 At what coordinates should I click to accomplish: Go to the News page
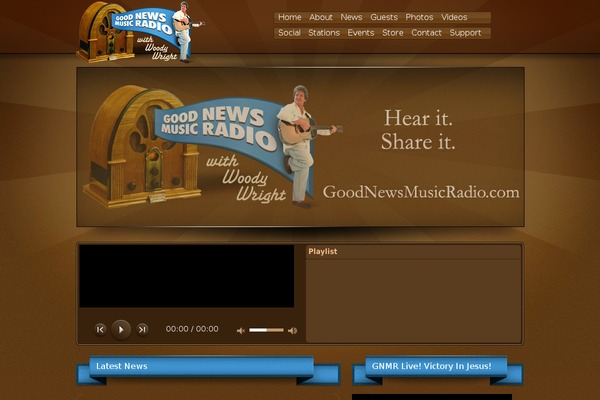click(x=351, y=17)
